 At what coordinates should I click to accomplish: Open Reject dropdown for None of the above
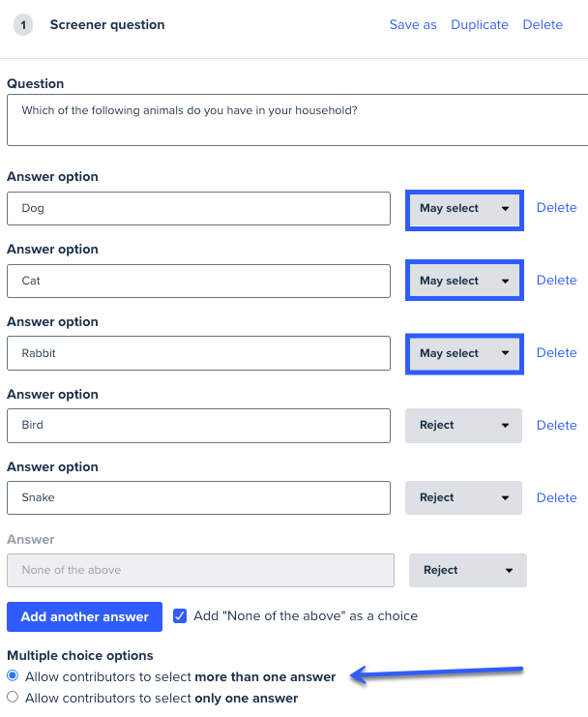coord(468,571)
